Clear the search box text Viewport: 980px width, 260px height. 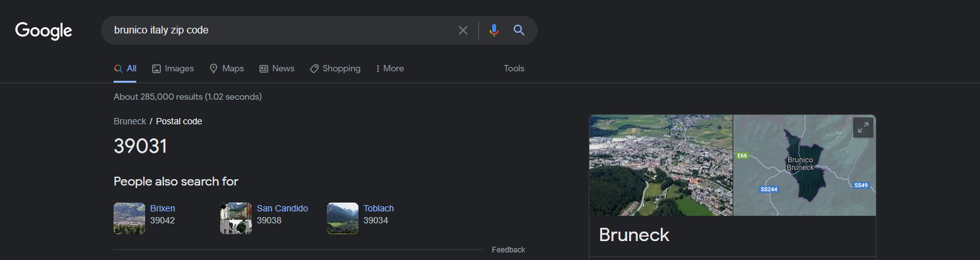click(x=463, y=30)
